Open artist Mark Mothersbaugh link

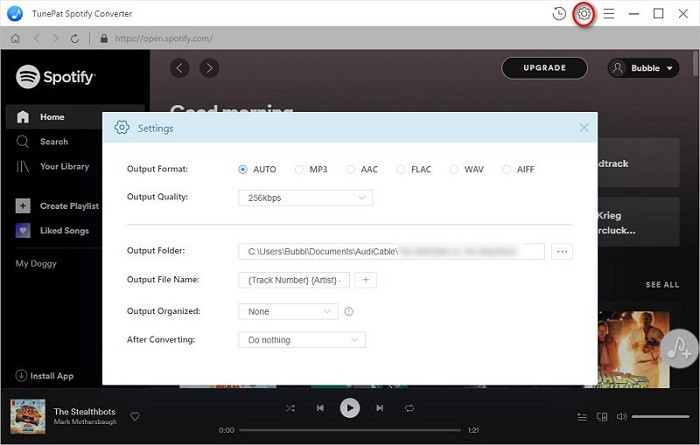pyautogui.click(x=85, y=422)
